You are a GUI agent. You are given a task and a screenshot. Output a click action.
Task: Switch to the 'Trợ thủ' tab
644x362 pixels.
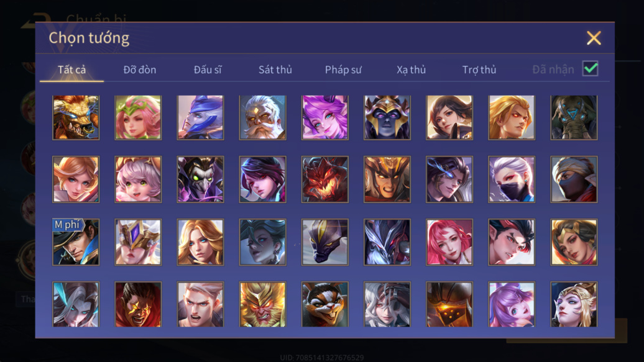pos(479,70)
